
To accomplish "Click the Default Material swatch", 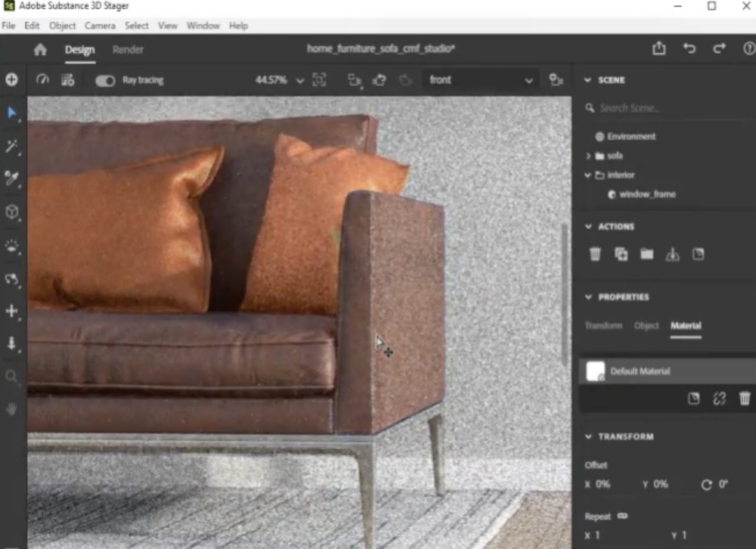I will pyautogui.click(x=595, y=371).
